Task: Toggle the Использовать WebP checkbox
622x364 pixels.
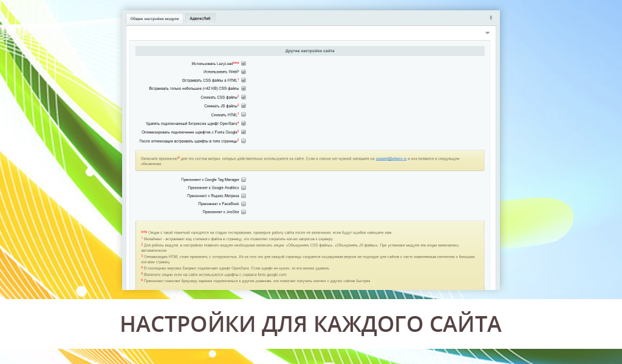Action: (x=244, y=72)
